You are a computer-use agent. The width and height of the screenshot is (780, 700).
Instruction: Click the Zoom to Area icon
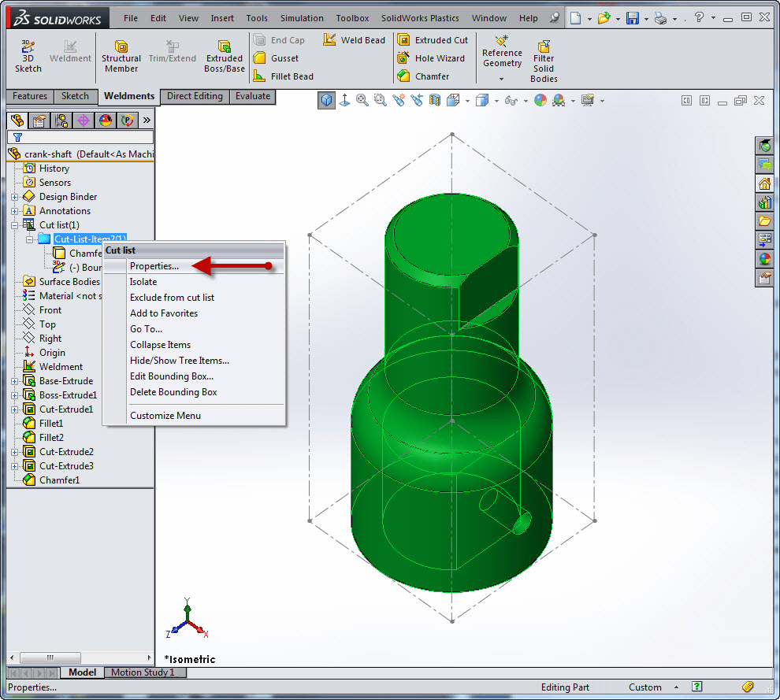(381, 101)
